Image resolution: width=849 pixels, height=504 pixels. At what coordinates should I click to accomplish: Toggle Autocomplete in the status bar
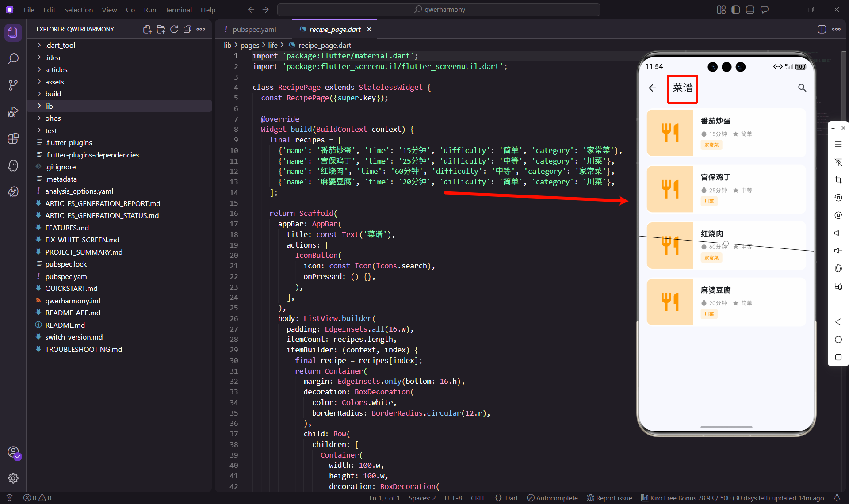pos(552,498)
